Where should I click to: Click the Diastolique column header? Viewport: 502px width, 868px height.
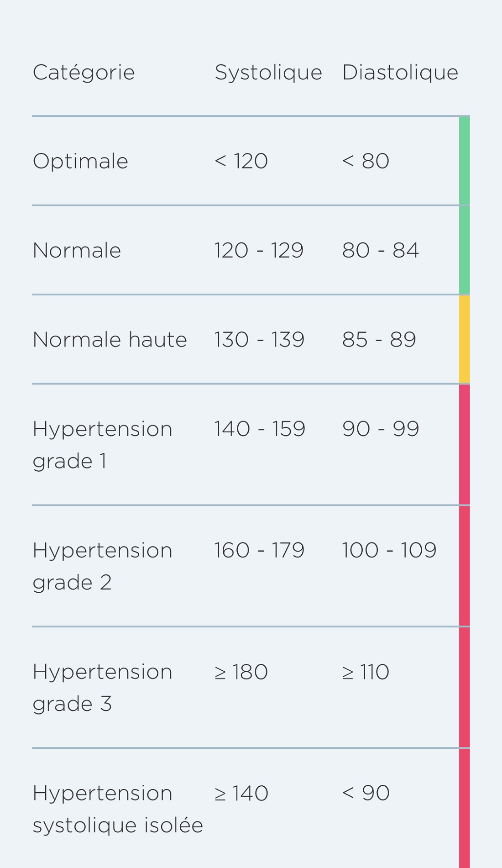(x=400, y=73)
